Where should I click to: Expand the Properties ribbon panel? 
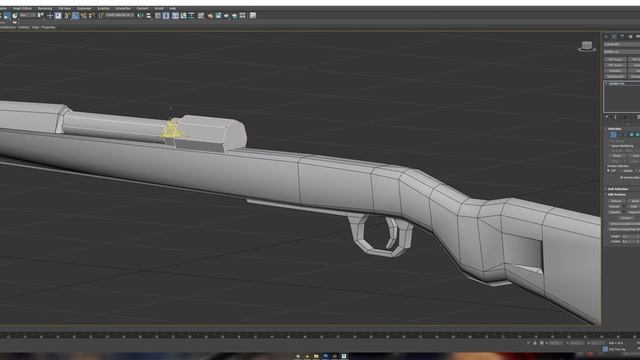coord(48,27)
